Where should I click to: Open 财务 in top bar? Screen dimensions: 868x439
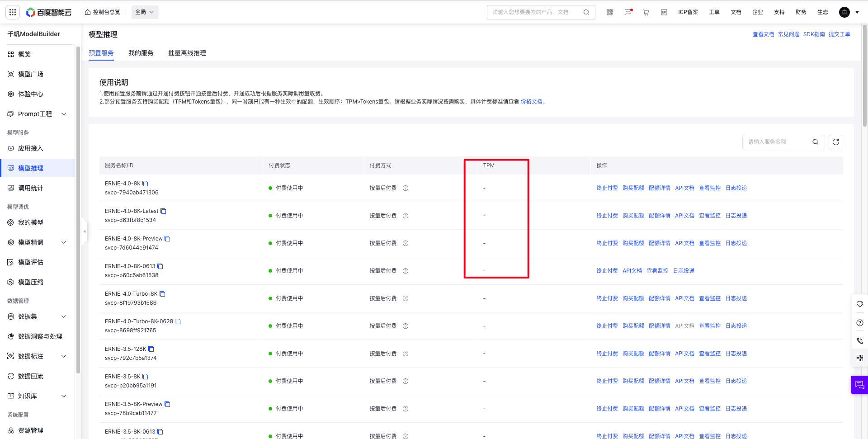click(x=801, y=12)
